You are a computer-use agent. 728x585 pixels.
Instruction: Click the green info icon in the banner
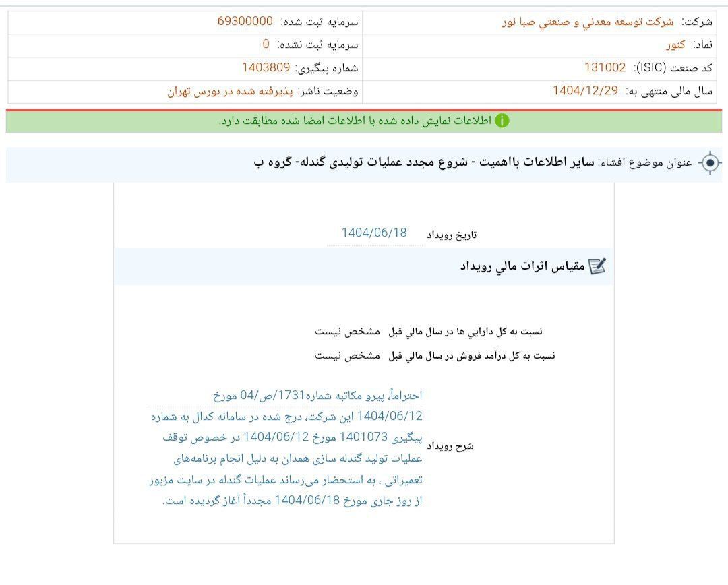coord(502,121)
